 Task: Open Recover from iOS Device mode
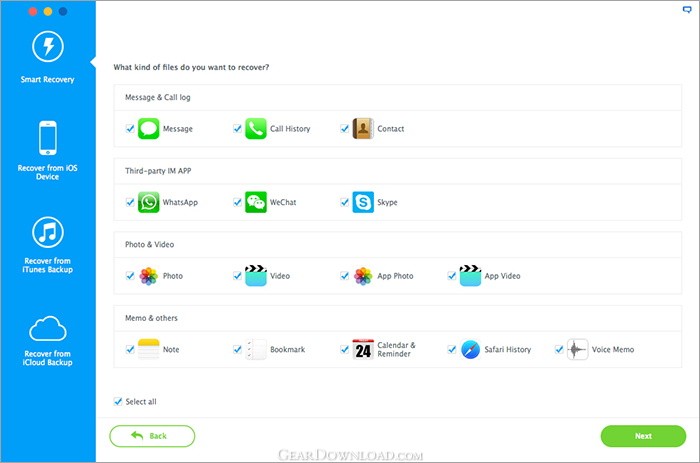pyautogui.click(x=48, y=150)
